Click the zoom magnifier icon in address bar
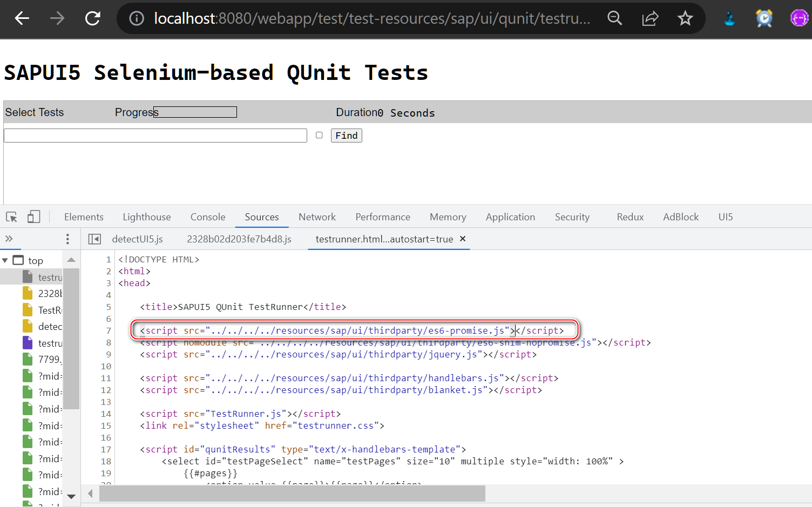Screen dimensions: 812x507 [615, 18]
